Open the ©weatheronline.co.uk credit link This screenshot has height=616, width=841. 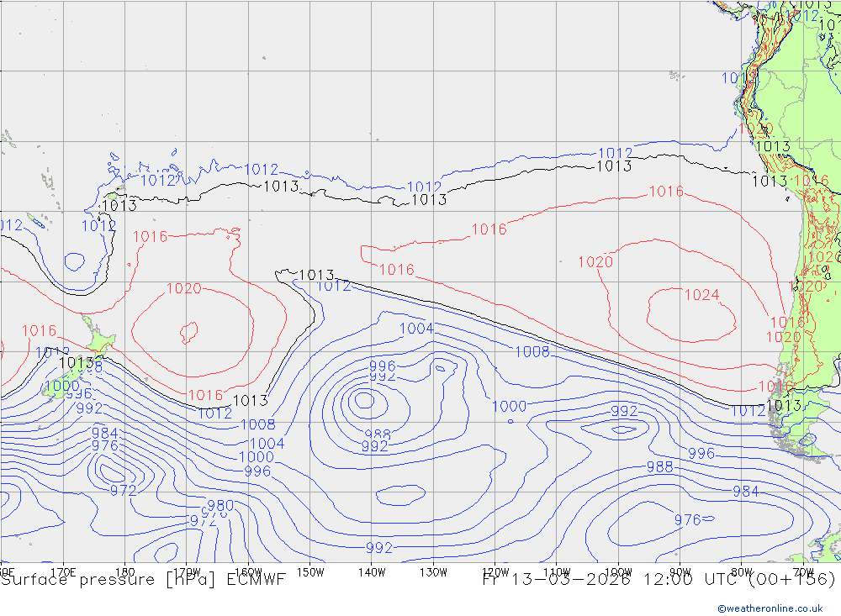(x=770, y=608)
